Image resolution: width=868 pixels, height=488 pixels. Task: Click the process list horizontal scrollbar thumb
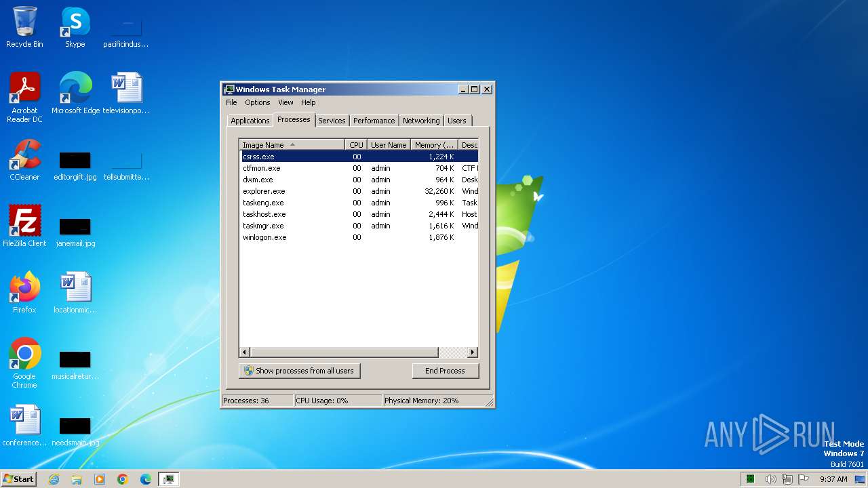coord(344,352)
